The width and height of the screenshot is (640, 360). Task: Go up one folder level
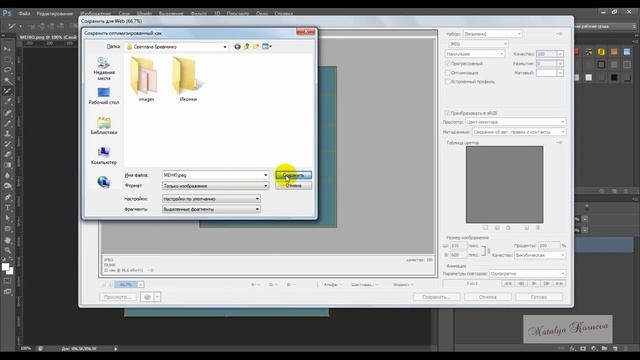[x=247, y=47]
